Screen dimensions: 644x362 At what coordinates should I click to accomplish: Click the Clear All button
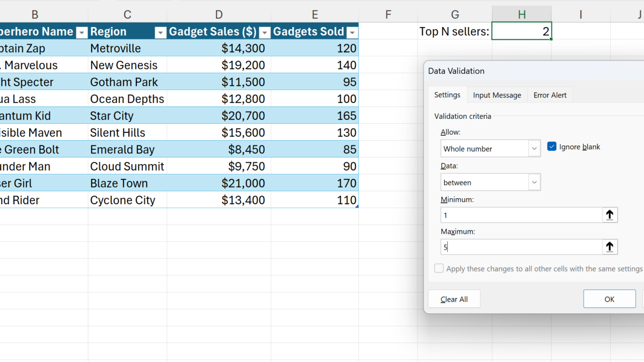pos(454,299)
